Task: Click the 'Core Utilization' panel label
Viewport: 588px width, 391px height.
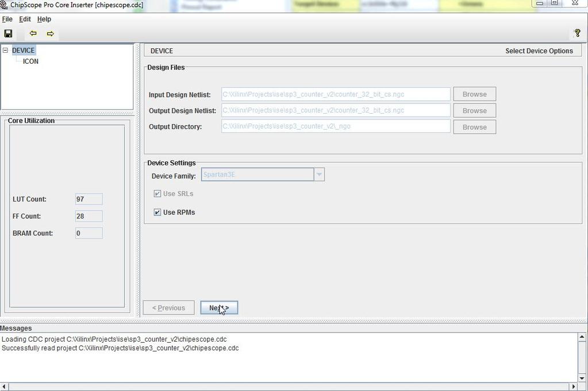Action: click(x=31, y=121)
